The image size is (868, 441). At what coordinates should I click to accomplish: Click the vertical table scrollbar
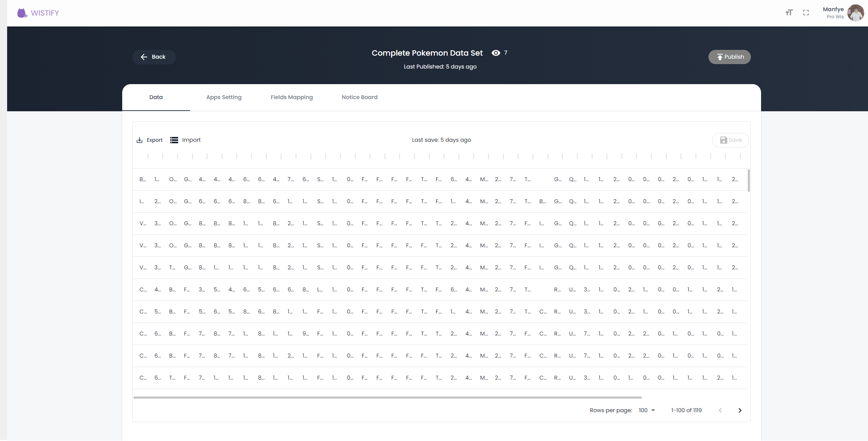[x=749, y=180]
